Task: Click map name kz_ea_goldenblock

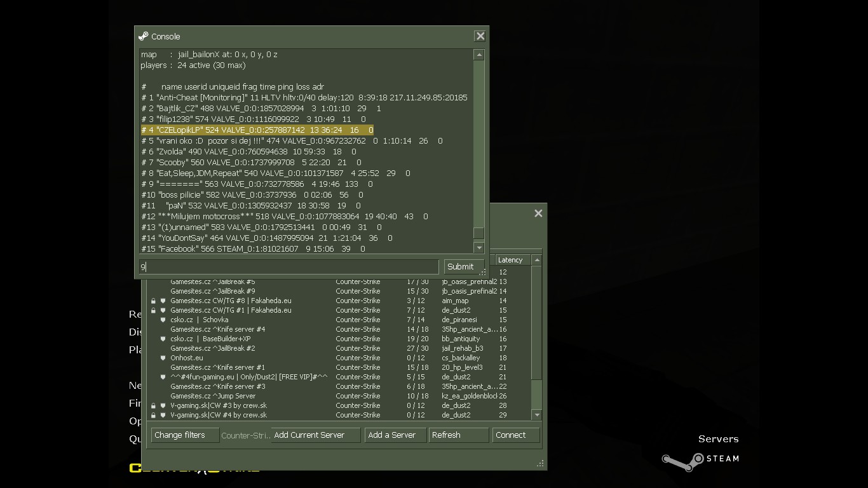Action: (470, 396)
